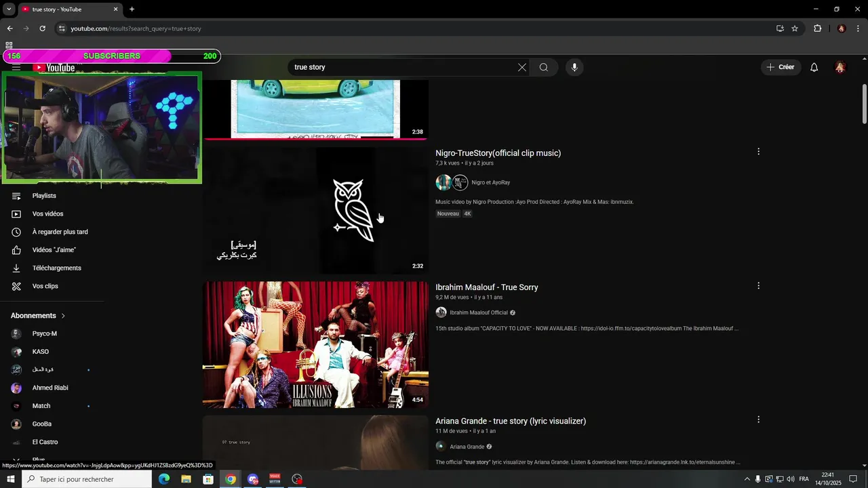
Task: Click the Windows Start button
Action: pyautogui.click(x=10, y=479)
